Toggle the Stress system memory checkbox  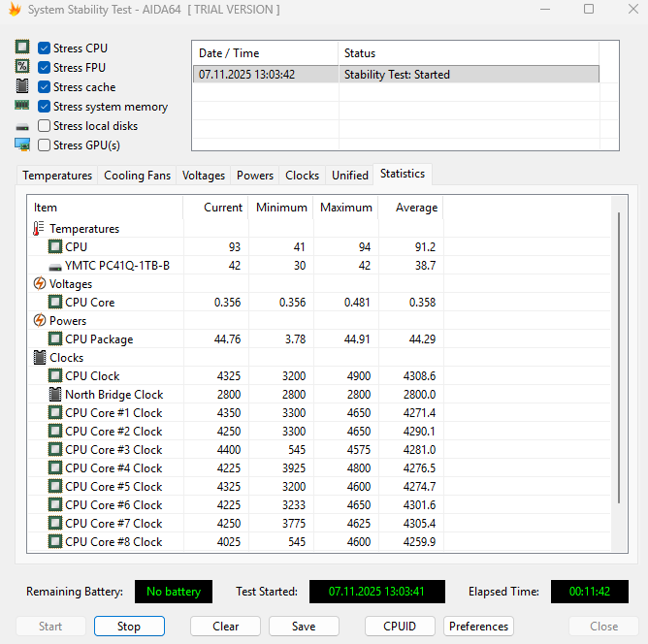[x=44, y=106]
